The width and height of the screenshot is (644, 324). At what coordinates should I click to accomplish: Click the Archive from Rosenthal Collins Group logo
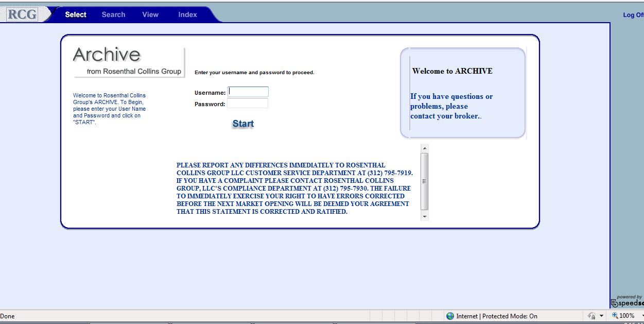129,62
